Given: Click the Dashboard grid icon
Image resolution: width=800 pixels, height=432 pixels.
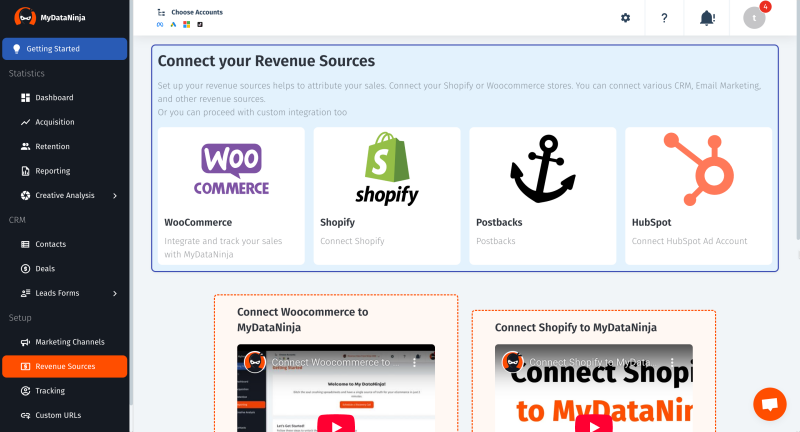Looking at the screenshot, I should [x=25, y=97].
